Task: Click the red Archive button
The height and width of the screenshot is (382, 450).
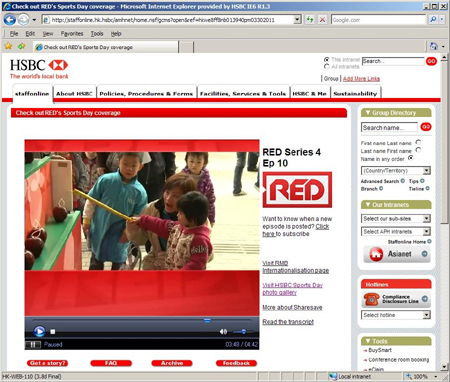Action: [172, 363]
